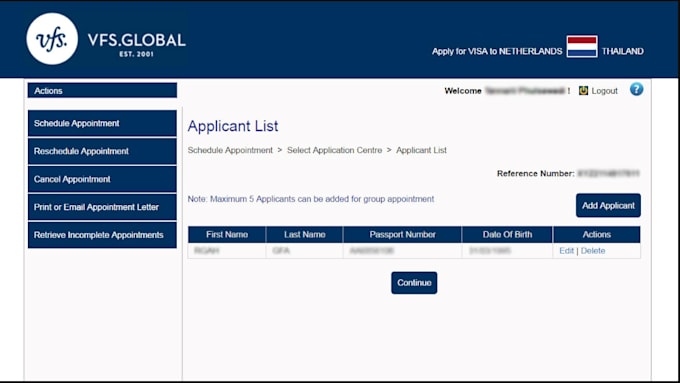
Task: Click the Apply for VISA to NETHERLANDS text
Action: pyautogui.click(x=497, y=51)
